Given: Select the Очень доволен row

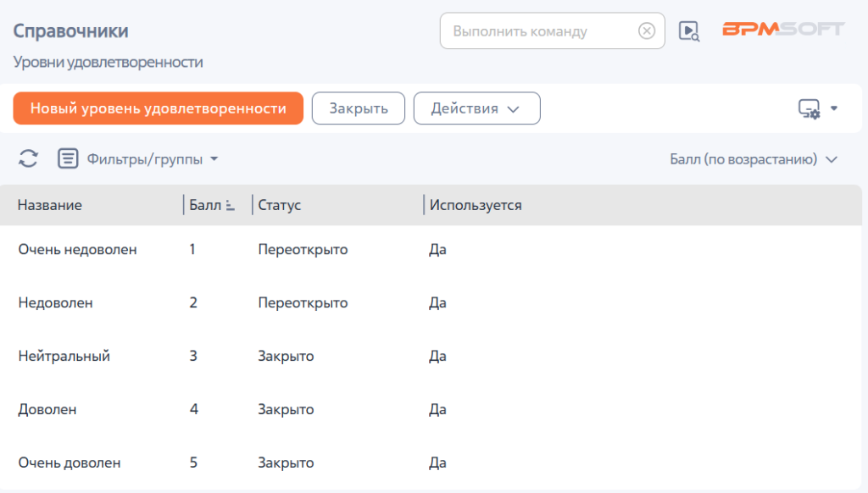Looking at the screenshot, I should (x=431, y=463).
